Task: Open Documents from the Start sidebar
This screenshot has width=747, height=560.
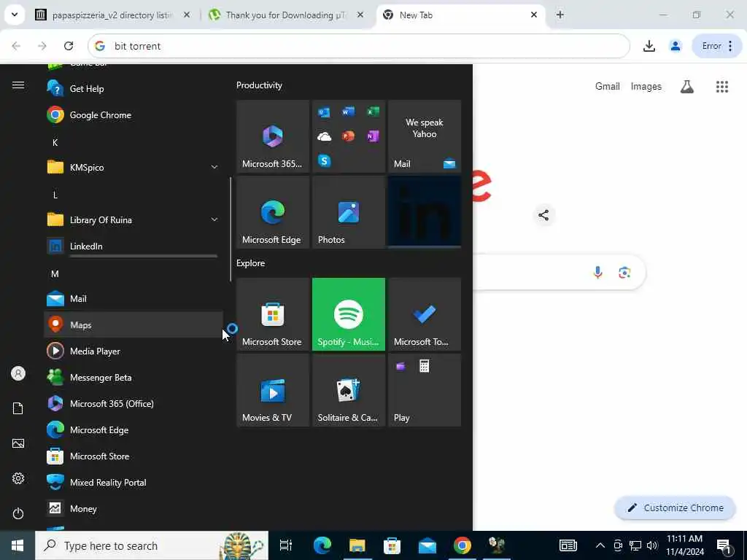Action: pos(18,408)
